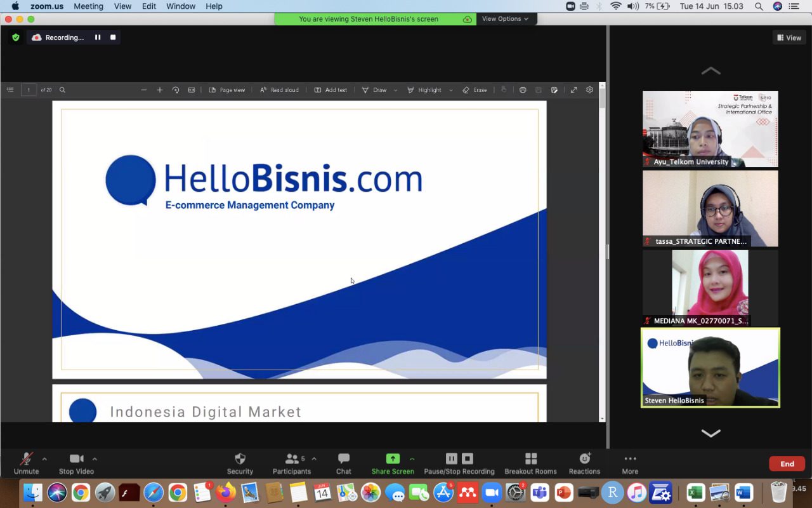
Task: Expand the Highlight options arrow
Action: point(451,90)
